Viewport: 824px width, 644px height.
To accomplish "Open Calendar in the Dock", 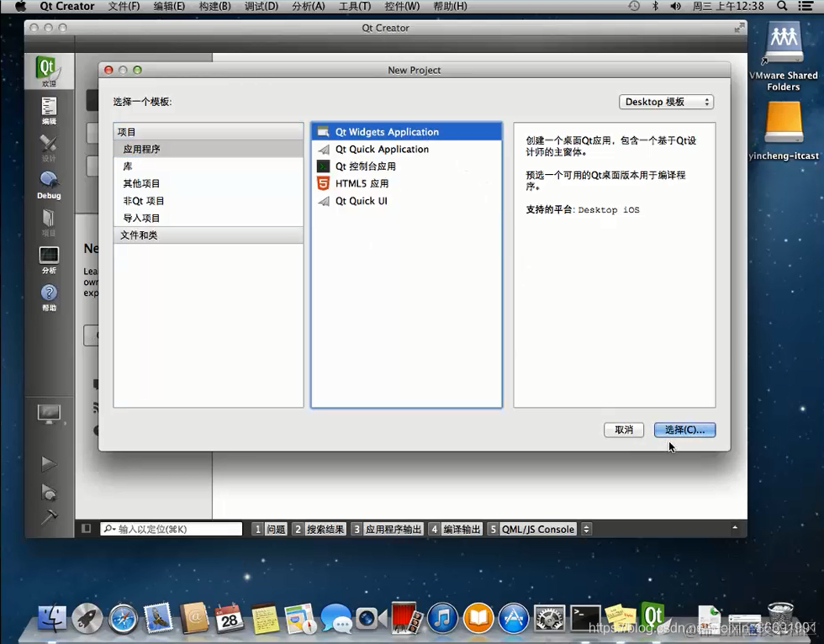I will point(229,619).
